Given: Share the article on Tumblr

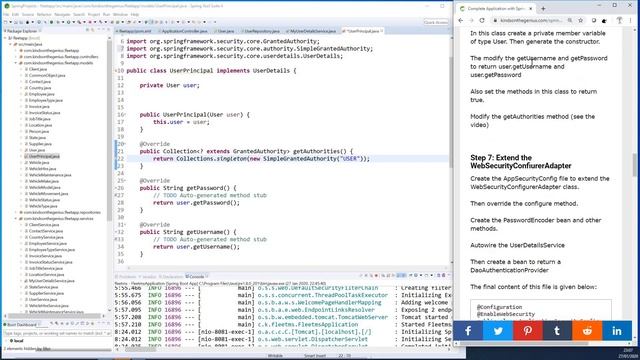Looking at the screenshot, I should coord(558,331).
